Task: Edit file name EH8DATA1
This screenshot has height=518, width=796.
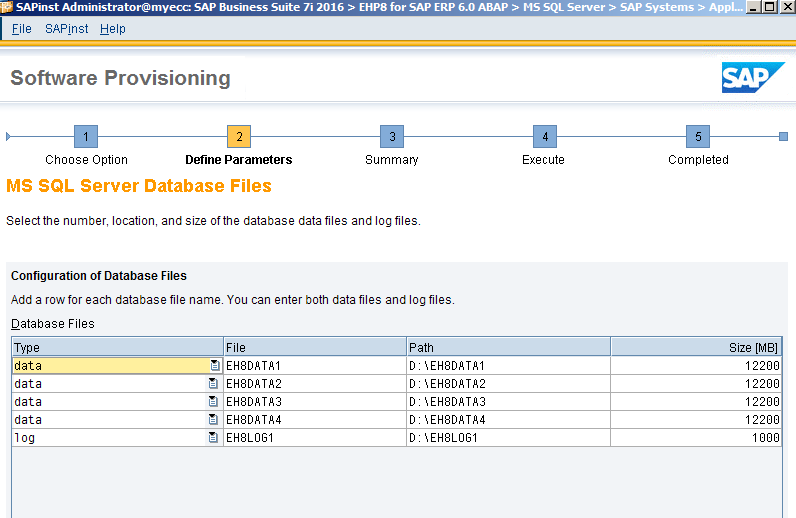Action: pos(315,366)
